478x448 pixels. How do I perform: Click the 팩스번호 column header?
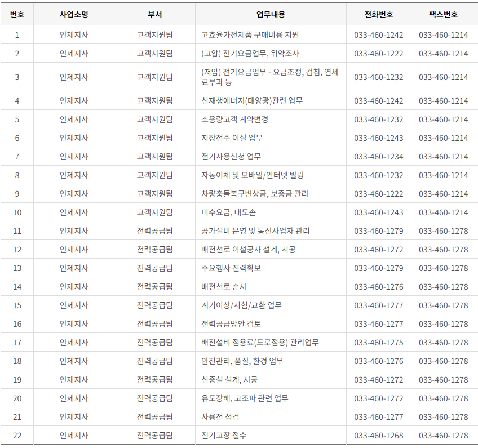click(x=445, y=15)
